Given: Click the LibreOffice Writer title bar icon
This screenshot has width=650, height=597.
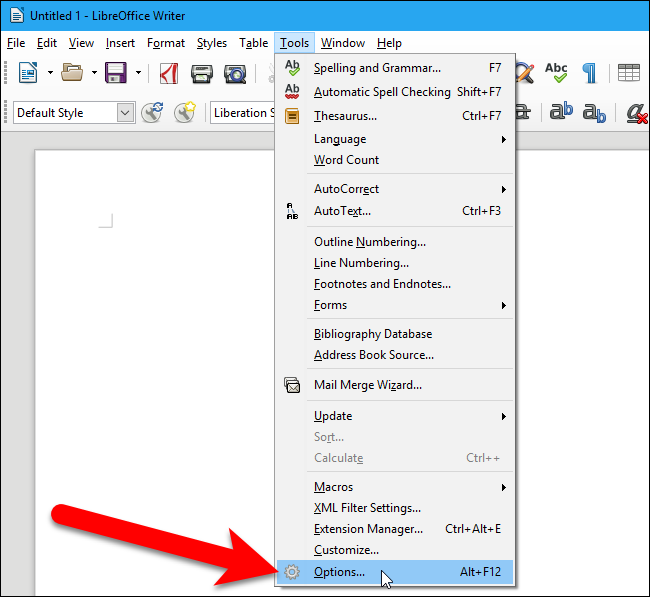Looking at the screenshot, I should (17, 16).
